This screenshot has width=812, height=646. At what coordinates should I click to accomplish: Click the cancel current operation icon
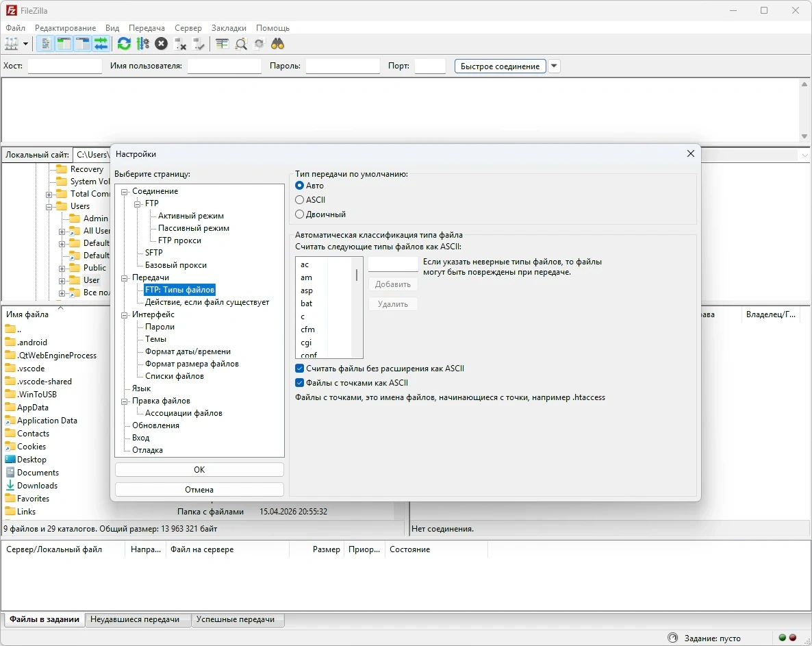click(x=162, y=44)
